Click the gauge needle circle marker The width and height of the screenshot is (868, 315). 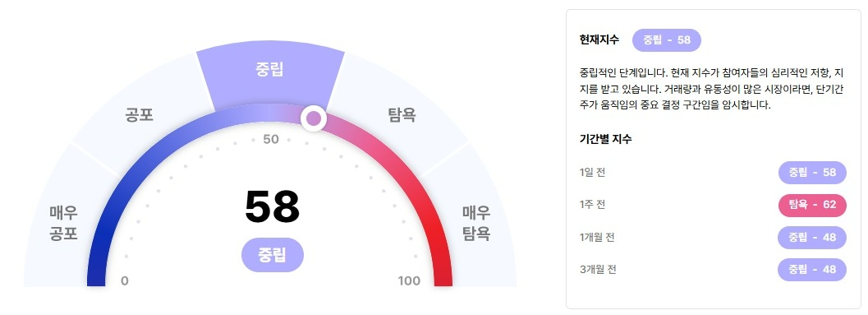314,118
